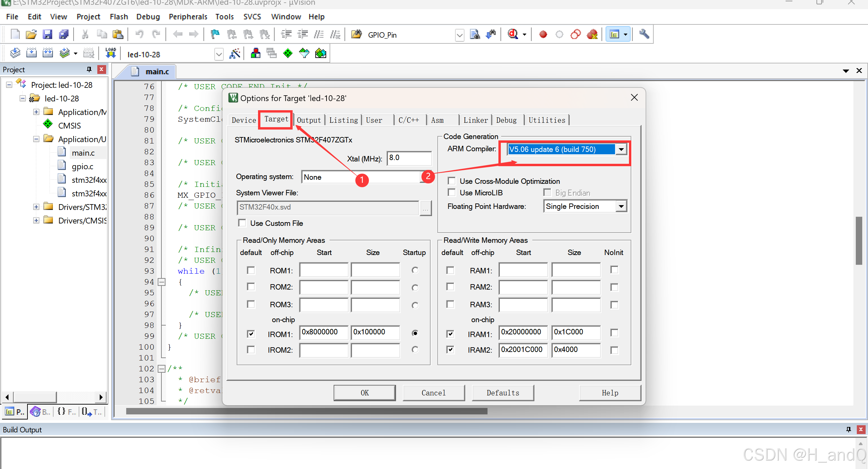Open the Pack Installer icon

[320, 53]
